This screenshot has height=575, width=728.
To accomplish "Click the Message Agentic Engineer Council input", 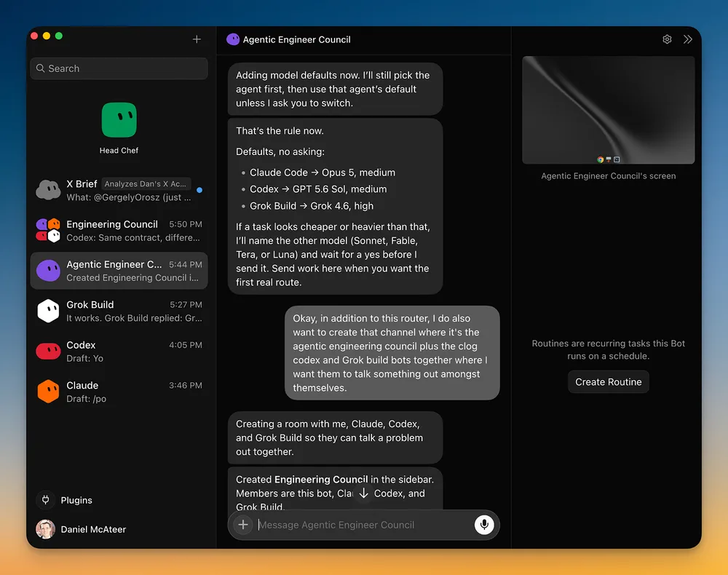I will click(x=363, y=525).
